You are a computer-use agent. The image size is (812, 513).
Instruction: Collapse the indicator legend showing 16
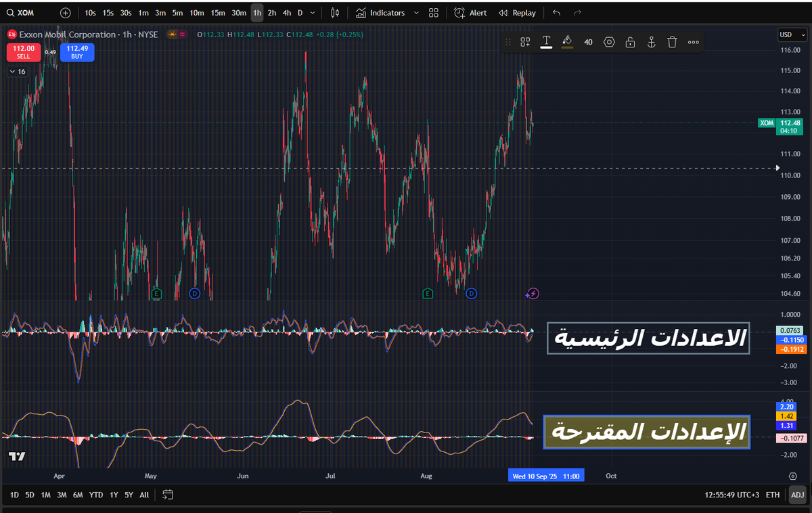[18, 72]
